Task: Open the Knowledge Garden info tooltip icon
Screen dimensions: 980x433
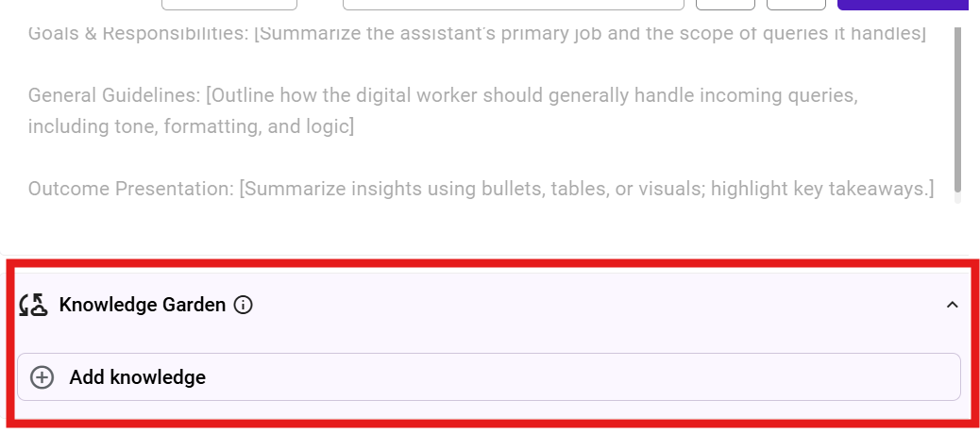Action: click(x=244, y=305)
